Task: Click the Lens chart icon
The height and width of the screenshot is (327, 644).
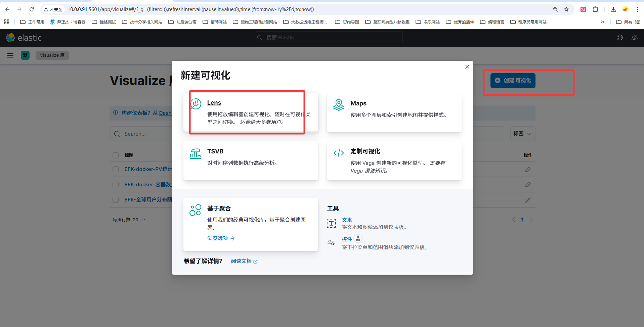Action: point(196,104)
